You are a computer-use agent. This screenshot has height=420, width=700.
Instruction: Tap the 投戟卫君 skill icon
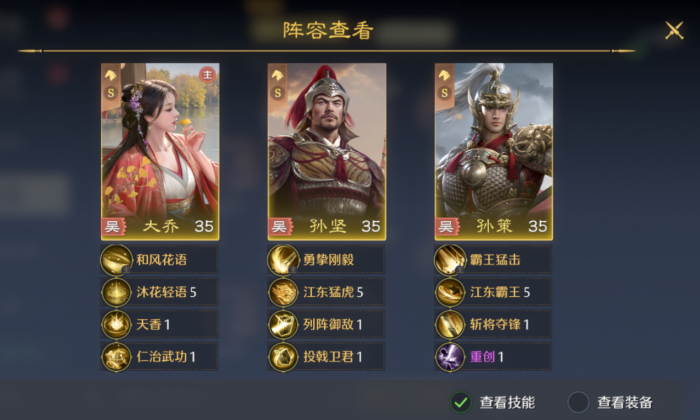click(283, 357)
